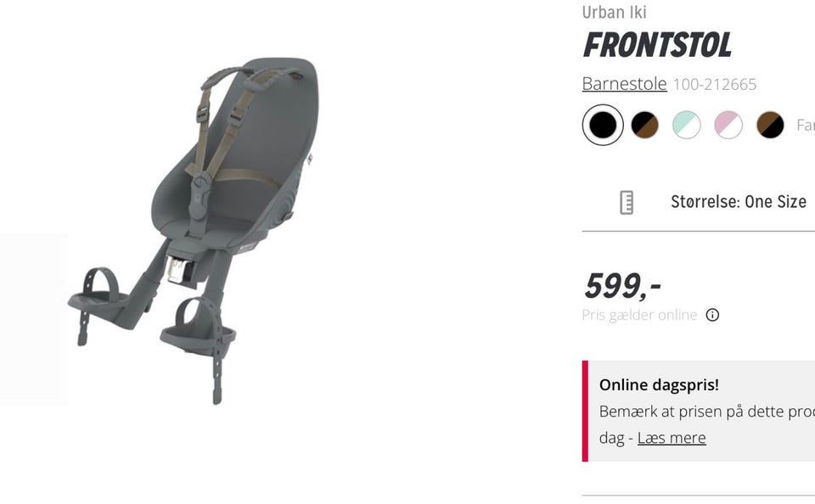Click the truncated color label after swatches
This screenshot has width=815, height=504.
805,126
